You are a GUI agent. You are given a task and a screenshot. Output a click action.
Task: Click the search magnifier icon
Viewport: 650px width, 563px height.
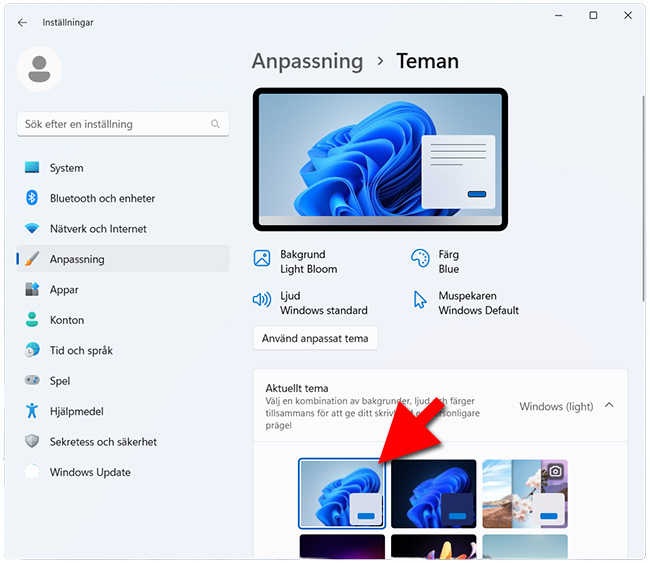[215, 124]
